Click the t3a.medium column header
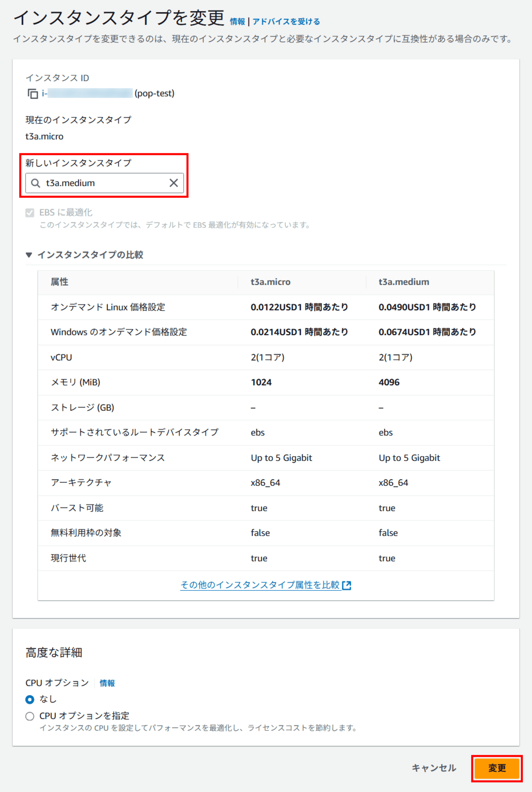The height and width of the screenshot is (792, 532). click(404, 282)
